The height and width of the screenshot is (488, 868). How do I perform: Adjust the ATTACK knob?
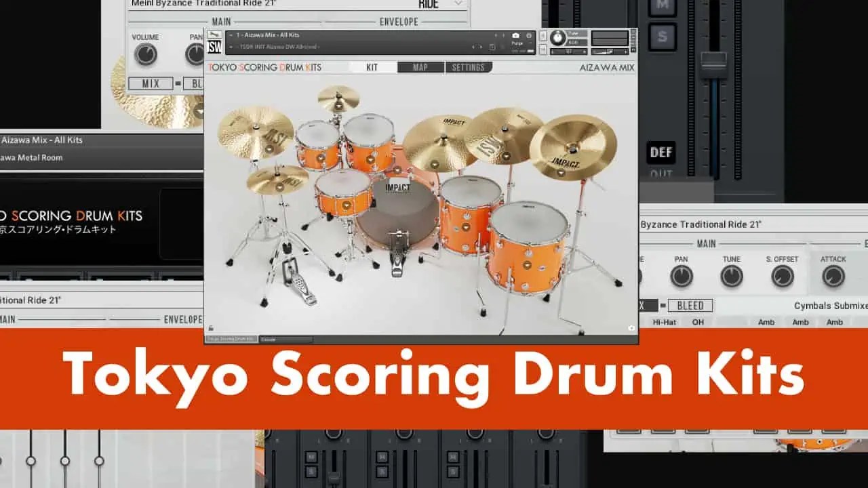tap(833, 277)
